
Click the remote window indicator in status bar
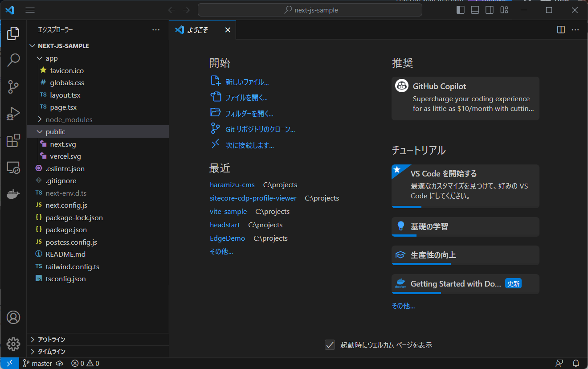click(x=9, y=363)
